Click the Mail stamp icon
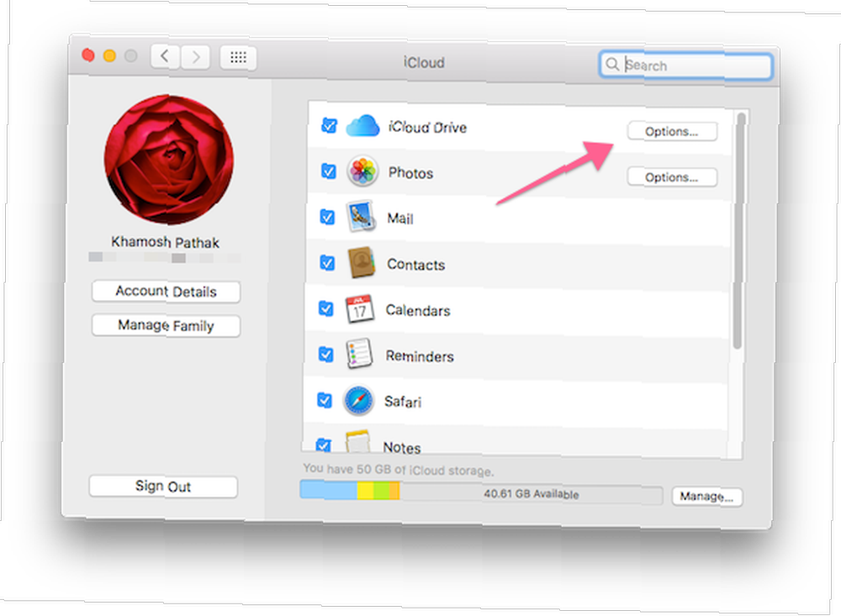The height and width of the screenshot is (616, 841). coord(361,216)
